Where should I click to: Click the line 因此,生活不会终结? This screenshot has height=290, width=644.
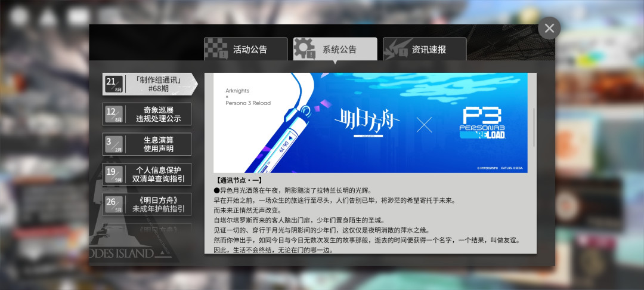click(273, 250)
